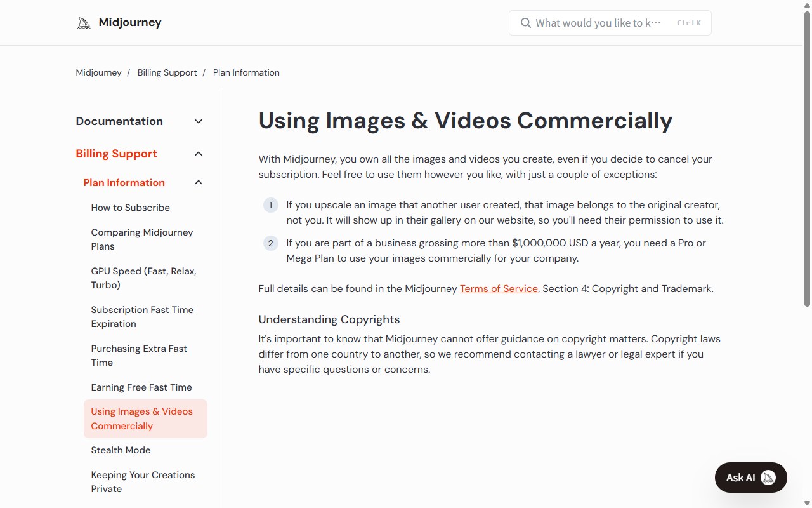Click the Understanding Copyrights heading
This screenshot has width=812, height=508.
pyautogui.click(x=329, y=319)
